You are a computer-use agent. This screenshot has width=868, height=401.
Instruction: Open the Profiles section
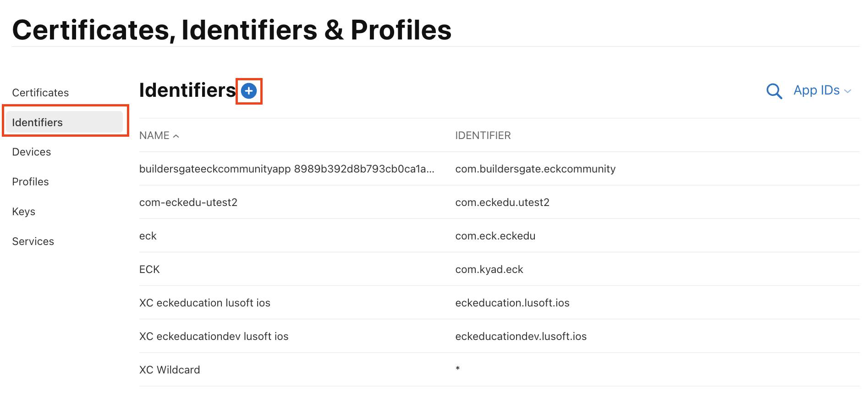pyautogui.click(x=30, y=182)
